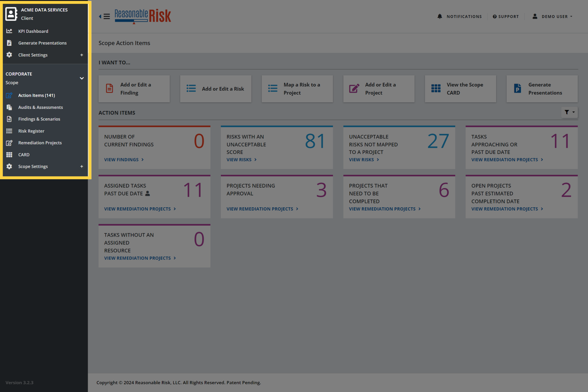Expand Scope Settings with plus sign
The image size is (588, 392).
pyautogui.click(x=82, y=166)
